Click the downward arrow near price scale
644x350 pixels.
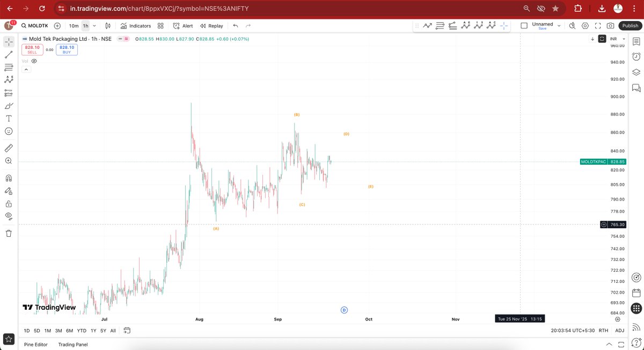[592, 39]
